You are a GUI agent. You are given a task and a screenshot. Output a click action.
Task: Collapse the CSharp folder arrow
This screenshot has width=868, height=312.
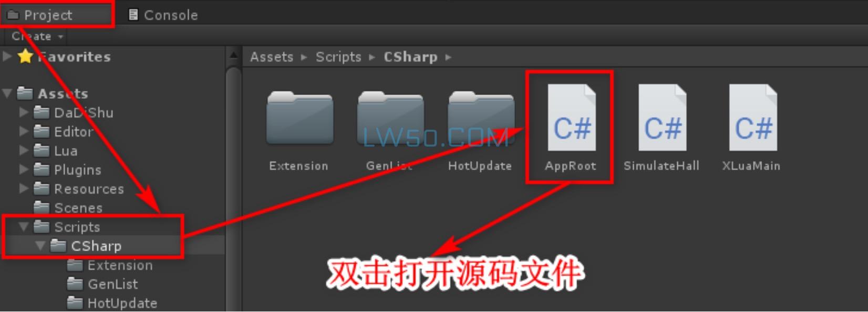click(x=40, y=246)
